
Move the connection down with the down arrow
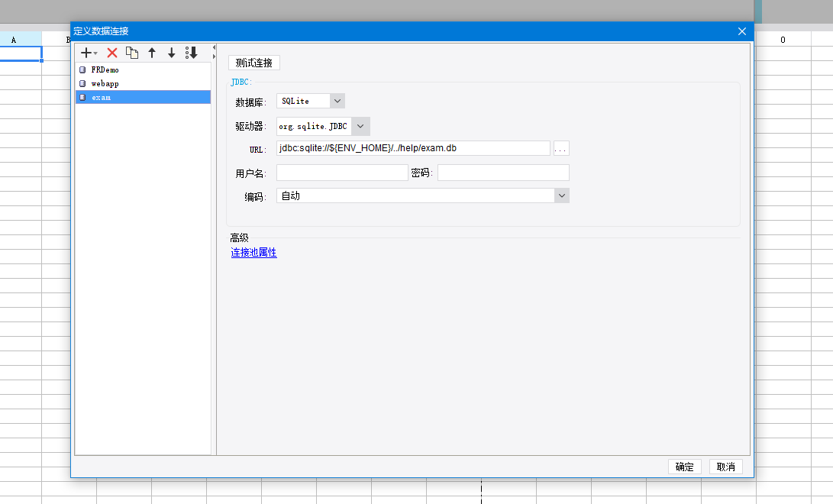[172, 53]
